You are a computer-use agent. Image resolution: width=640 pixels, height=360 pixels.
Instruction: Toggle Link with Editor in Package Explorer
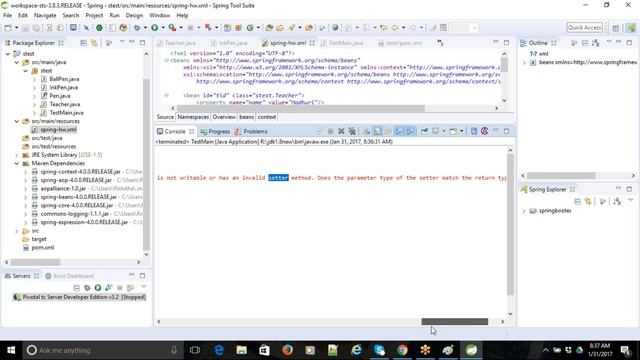tap(94, 43)
